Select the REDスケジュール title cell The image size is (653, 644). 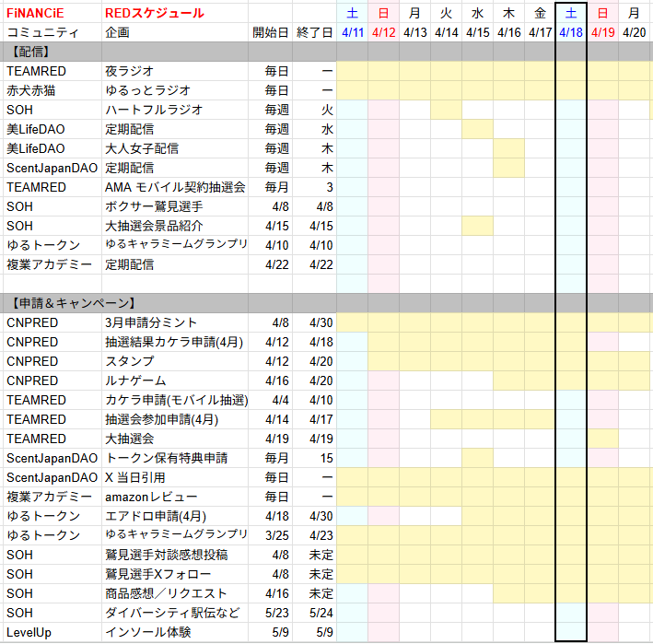click(x=175, y=13)
